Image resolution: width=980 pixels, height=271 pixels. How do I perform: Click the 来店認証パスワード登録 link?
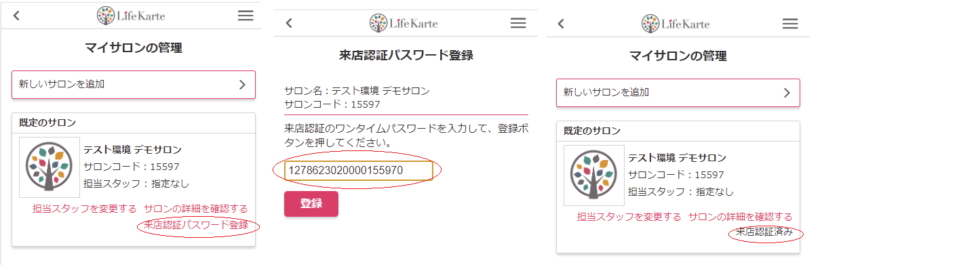pyautogui.click(x=196, y=225)
